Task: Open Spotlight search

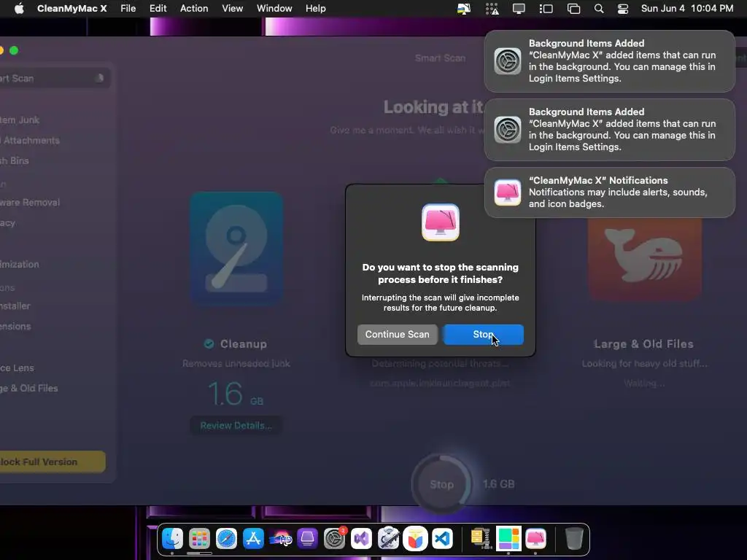Action: (599, 9)
